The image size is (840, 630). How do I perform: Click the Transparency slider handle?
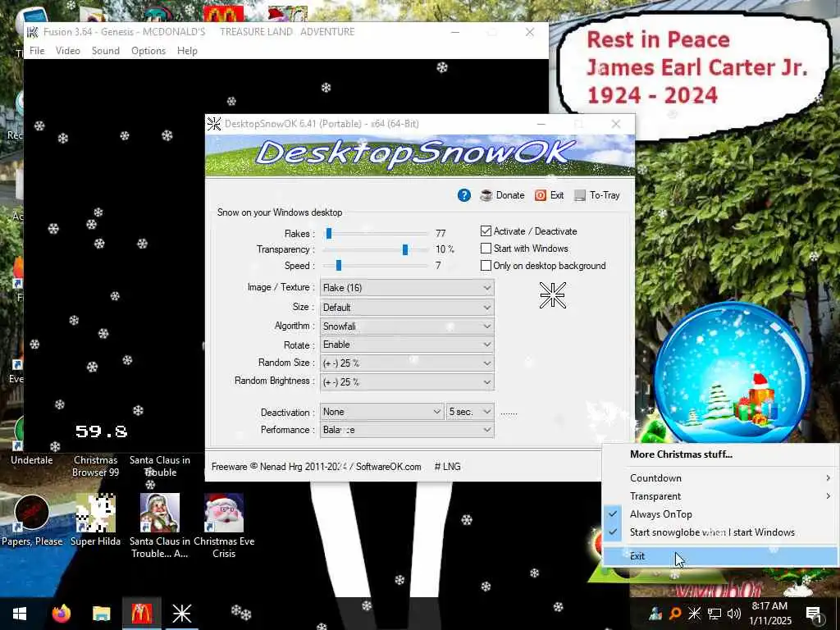click(x=405, y=249)
